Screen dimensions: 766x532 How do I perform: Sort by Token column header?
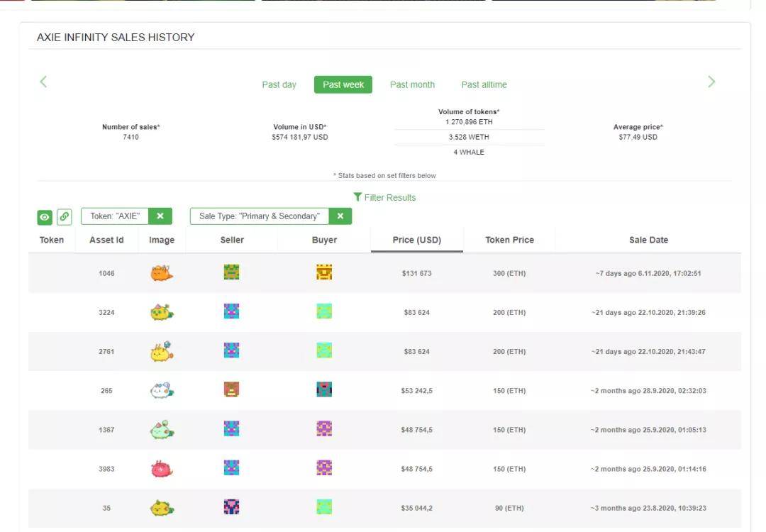click(51, 240)
